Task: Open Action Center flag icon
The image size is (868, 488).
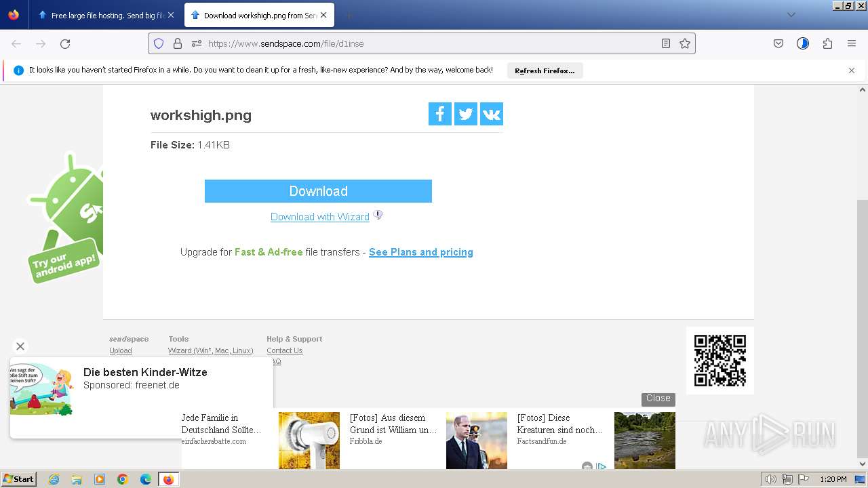Action: click(x=804, y=479)
